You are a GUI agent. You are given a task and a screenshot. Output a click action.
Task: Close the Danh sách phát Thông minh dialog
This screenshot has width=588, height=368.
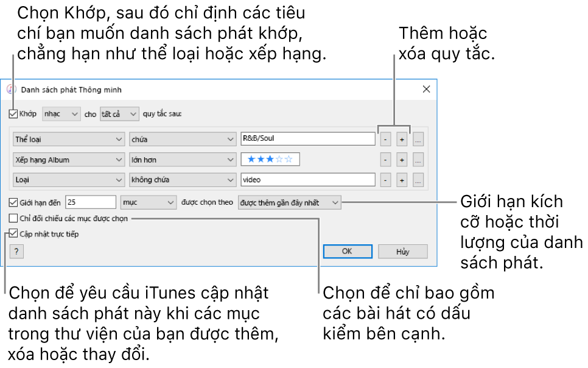426,90
